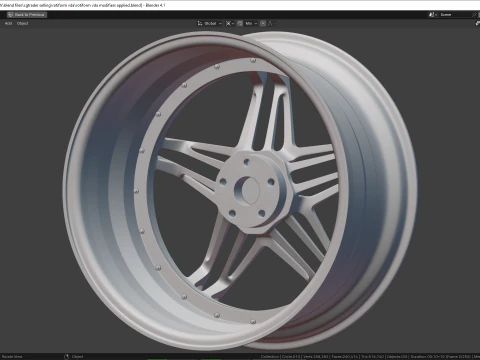
Task: Click the icon right of the Scene field
Action: [x=475, y=15]
